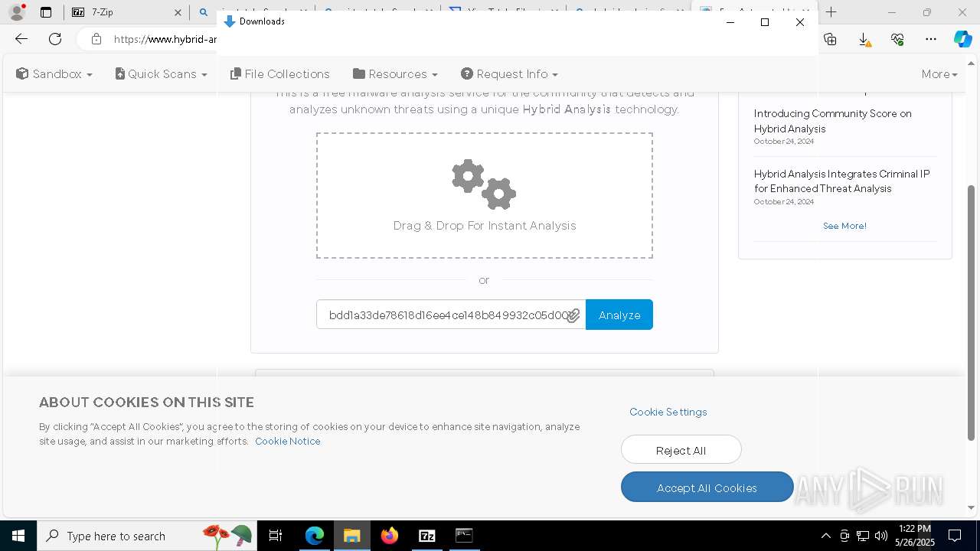This screenshot has height=551, width=980.
Task: Open the network status tray icon
Action: [x=863, y=536]
